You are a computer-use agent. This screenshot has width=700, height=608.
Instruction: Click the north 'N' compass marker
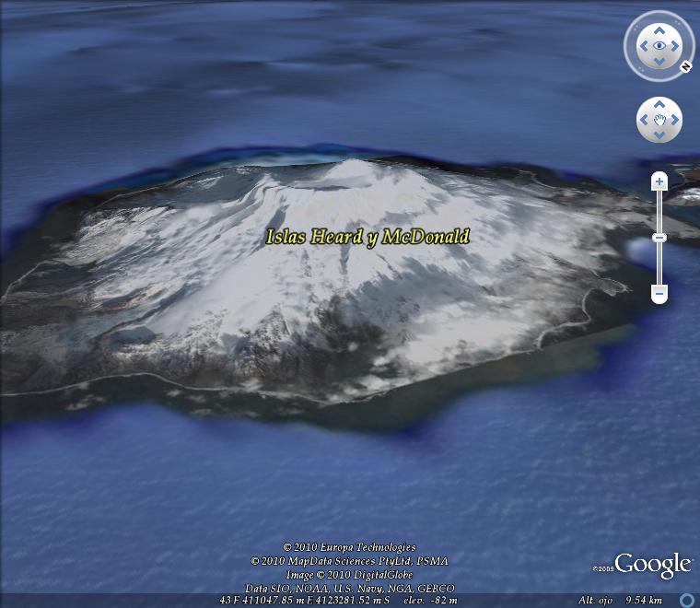(685, 66)
